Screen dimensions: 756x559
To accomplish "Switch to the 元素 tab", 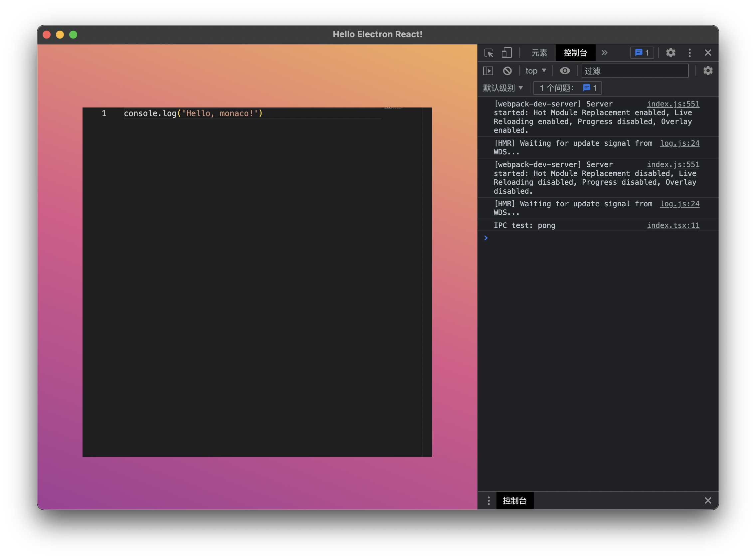I will tap(539, 53).
